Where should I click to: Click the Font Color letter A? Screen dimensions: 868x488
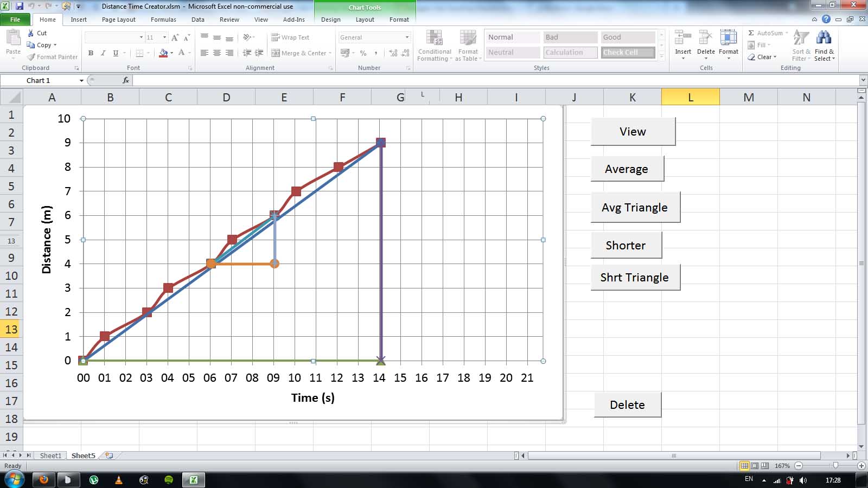pos(181,53)
